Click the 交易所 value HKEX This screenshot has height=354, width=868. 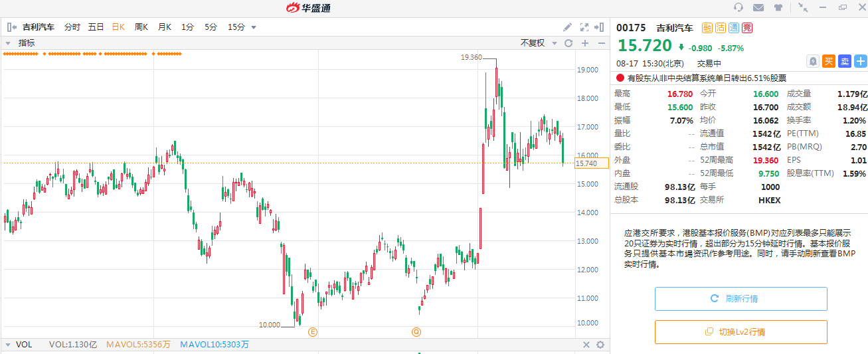click(769, 200)
